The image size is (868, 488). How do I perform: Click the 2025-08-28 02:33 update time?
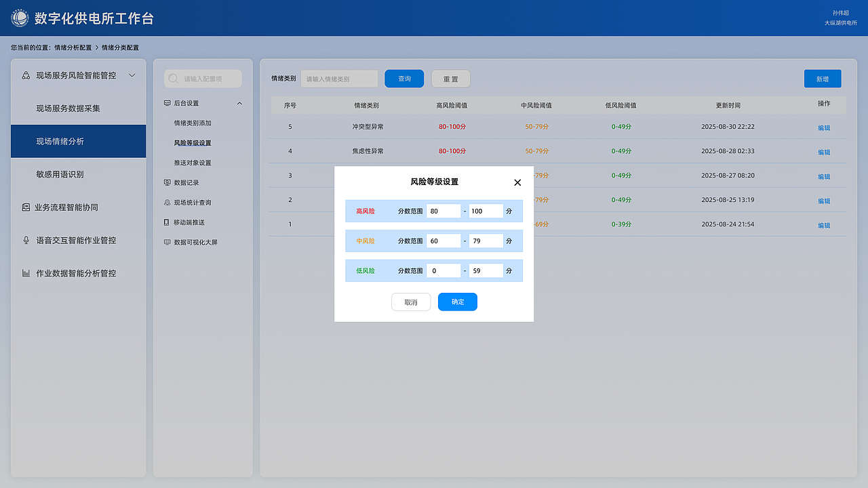[728, 151]
